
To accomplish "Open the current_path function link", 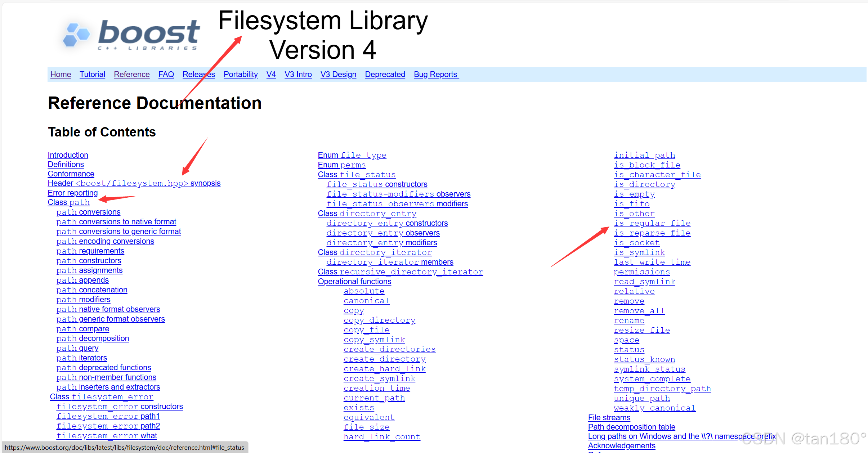I will click(x=374, y=398).
